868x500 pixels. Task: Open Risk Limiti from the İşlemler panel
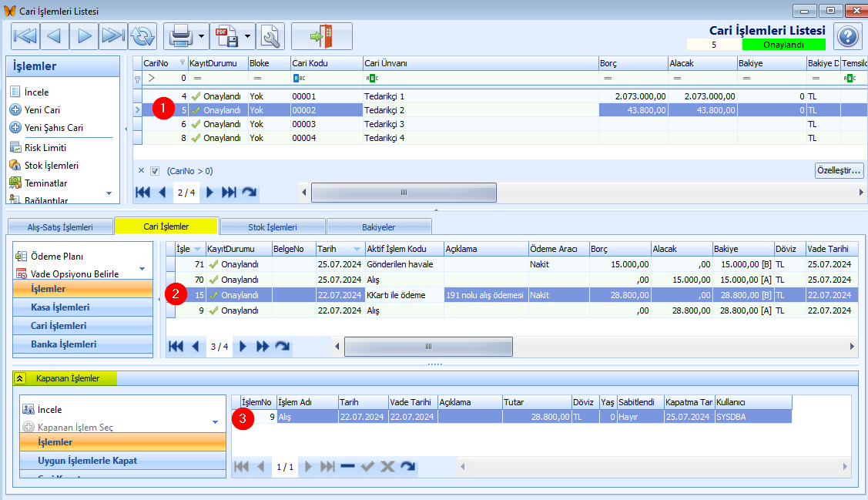click(45, 148)
